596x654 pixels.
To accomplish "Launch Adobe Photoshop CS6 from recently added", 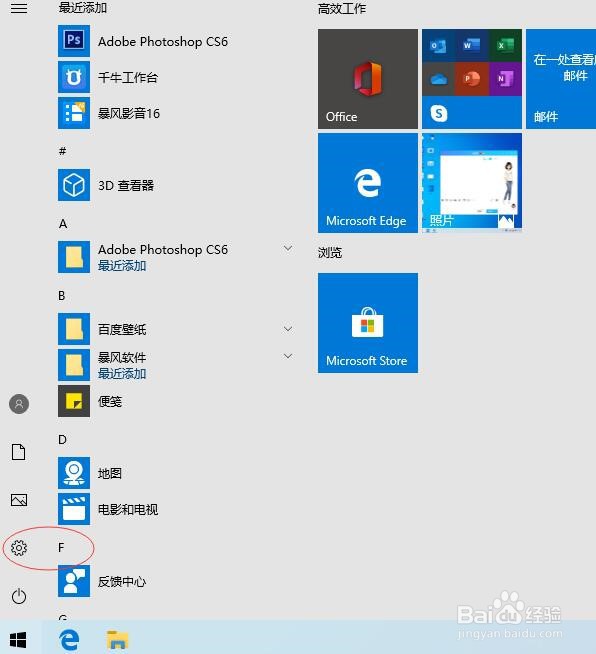I will 143,41.
